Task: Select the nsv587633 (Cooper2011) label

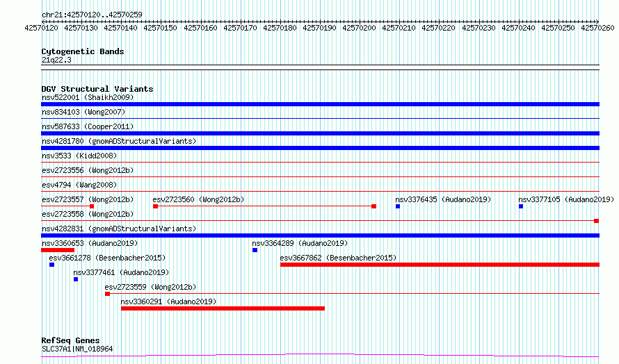Action: tap(88, 126)
